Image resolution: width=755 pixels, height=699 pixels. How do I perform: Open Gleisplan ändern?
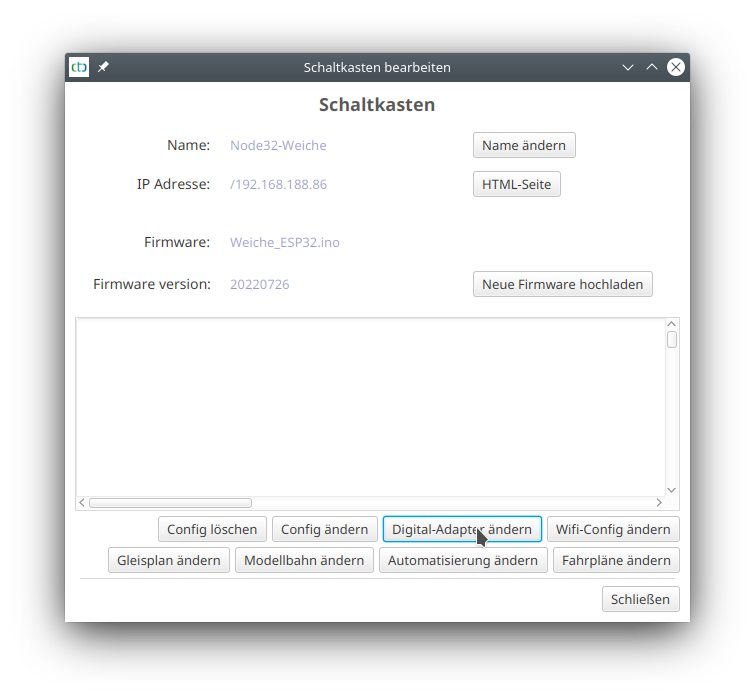click(x=168, y=560)
